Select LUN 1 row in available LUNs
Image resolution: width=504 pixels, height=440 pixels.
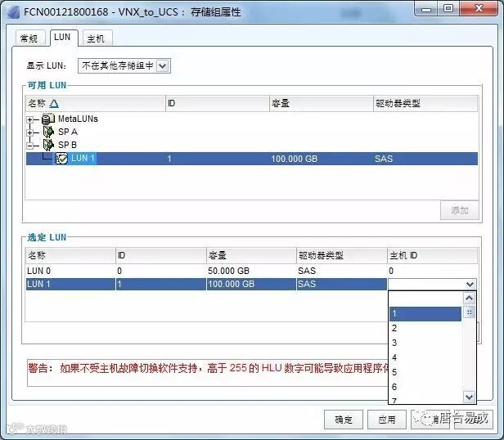pos(252,159)
